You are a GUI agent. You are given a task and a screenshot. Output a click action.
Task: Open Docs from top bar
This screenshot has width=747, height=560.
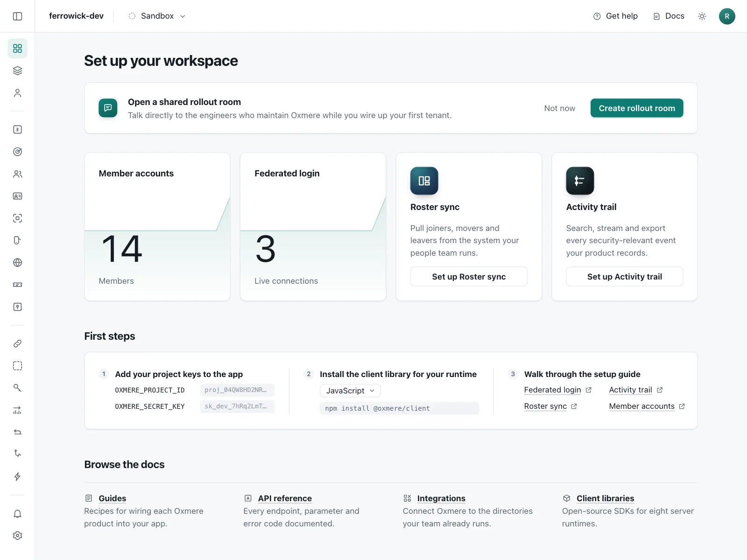tap(669, 16)
